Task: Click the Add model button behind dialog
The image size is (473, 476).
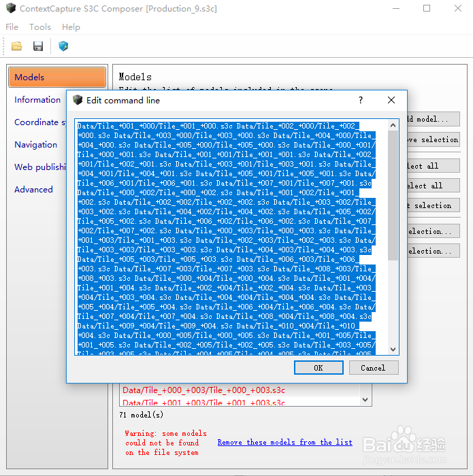Action: 434,119
